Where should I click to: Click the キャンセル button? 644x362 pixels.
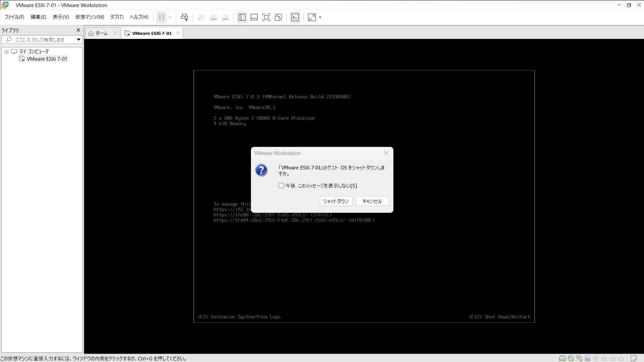[x=372, y=201]
